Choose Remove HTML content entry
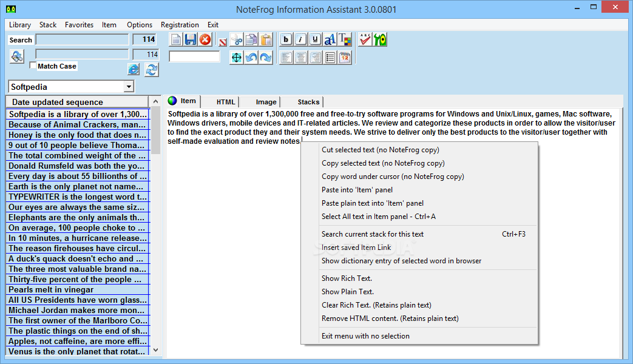This screenshot has height=364, width=633. (x=419, y=318)
